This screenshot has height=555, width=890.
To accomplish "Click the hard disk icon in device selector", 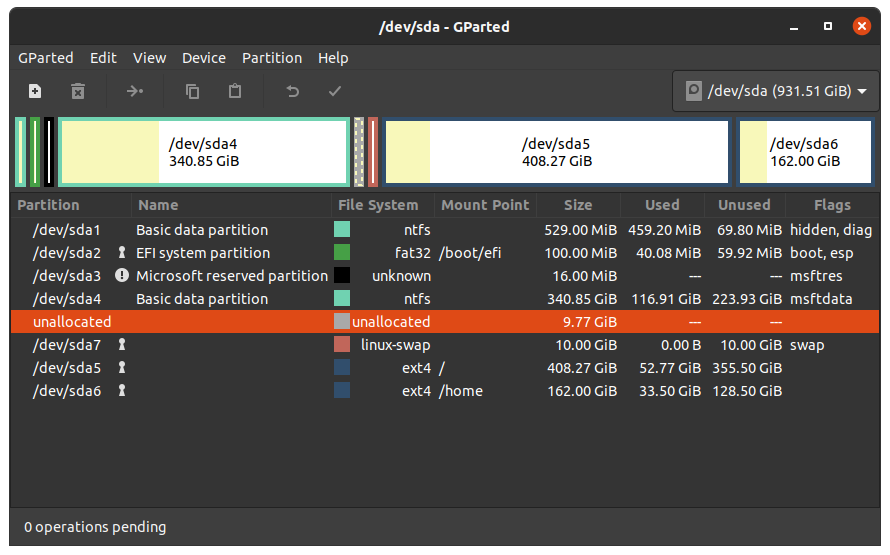I will click(x=694, y=91).
